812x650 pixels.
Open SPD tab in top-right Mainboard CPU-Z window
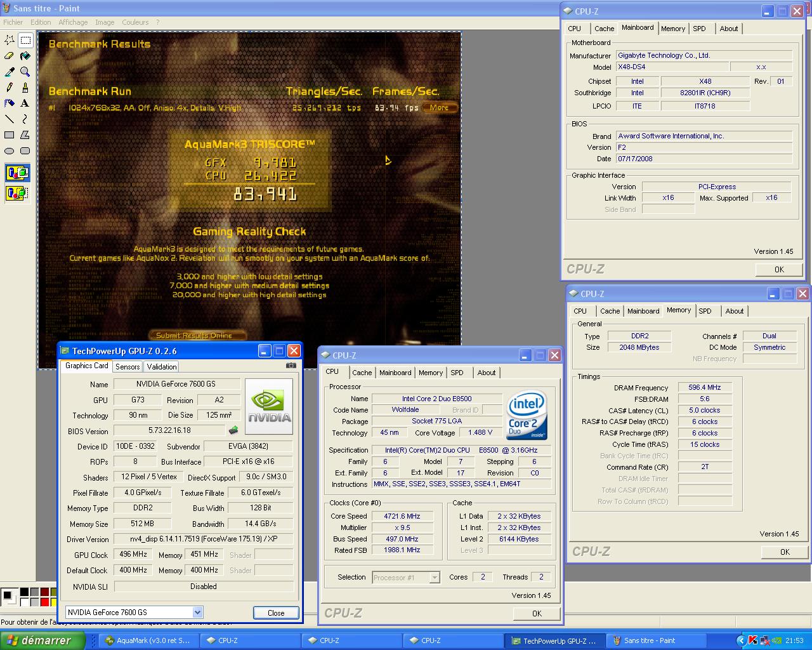pos(699,29)
